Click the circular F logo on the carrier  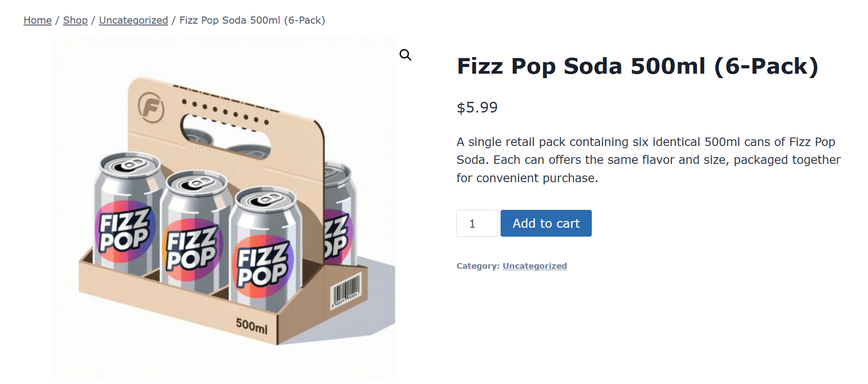[151, 107]
